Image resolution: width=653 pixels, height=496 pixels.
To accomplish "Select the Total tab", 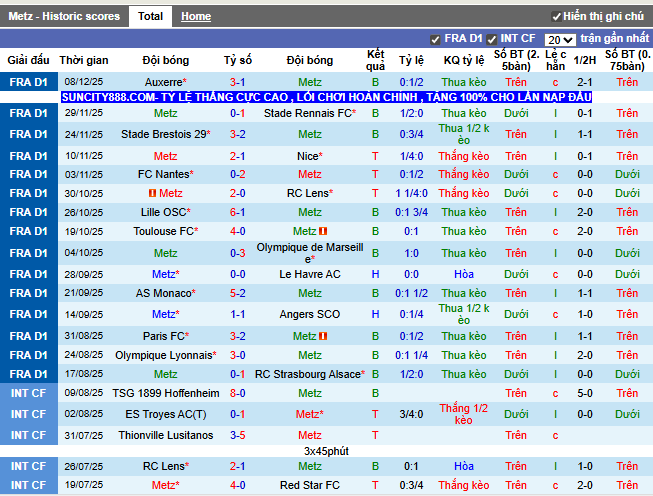I will click(150, 16).
